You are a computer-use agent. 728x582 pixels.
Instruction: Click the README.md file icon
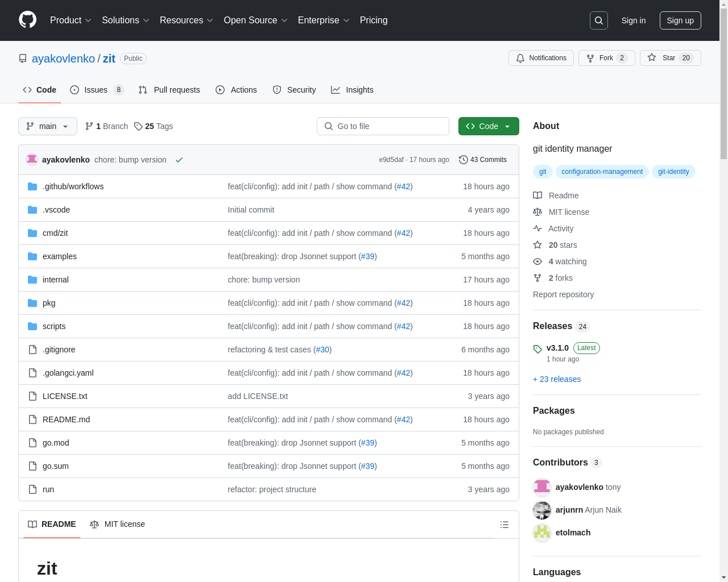pos(32,419)
